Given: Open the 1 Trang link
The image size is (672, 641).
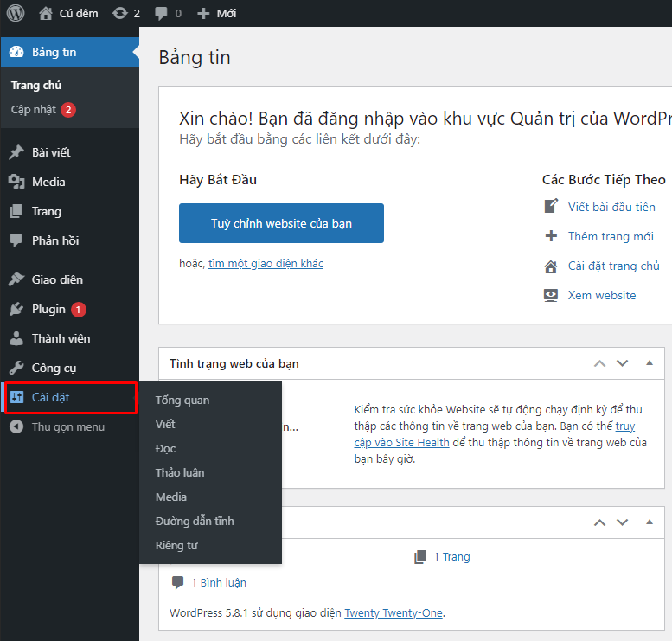Looking at the screenshot, I should point(452,556).
